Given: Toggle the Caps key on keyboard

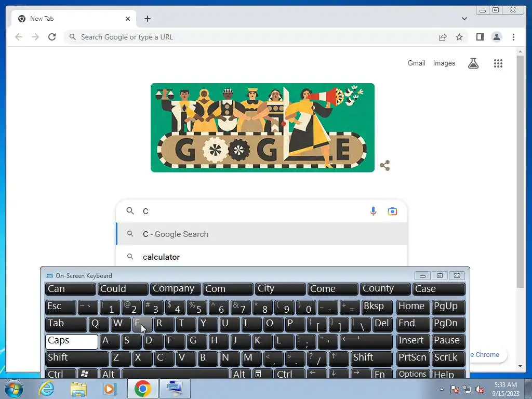Looking at the screenshot, I should [72, 342].
